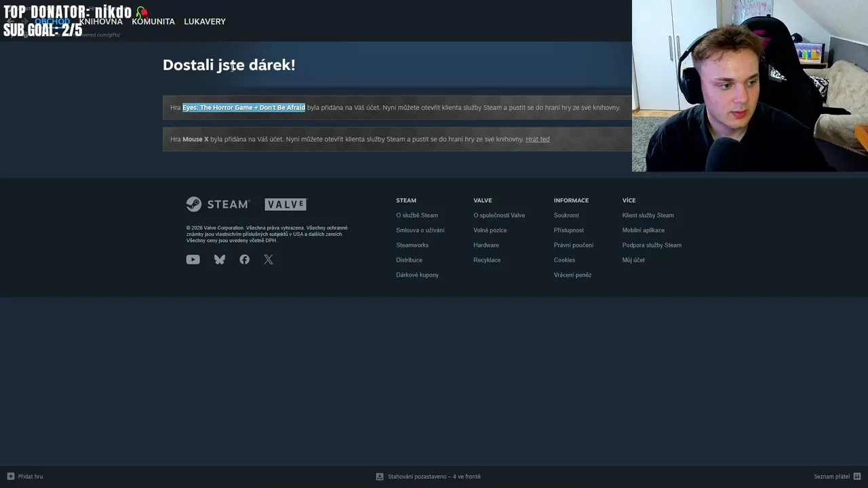Open the Hardware footer link
Viewport: 868px width, 488px height.
point(486,245)
